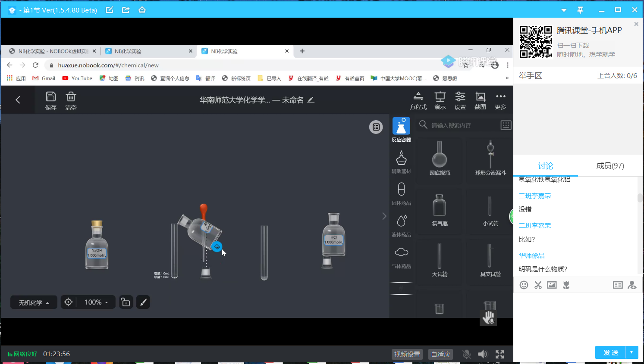This screenshot has width=644, height=364.
Task: Pin the classroom window on top
Action: [x=580, y=10]
